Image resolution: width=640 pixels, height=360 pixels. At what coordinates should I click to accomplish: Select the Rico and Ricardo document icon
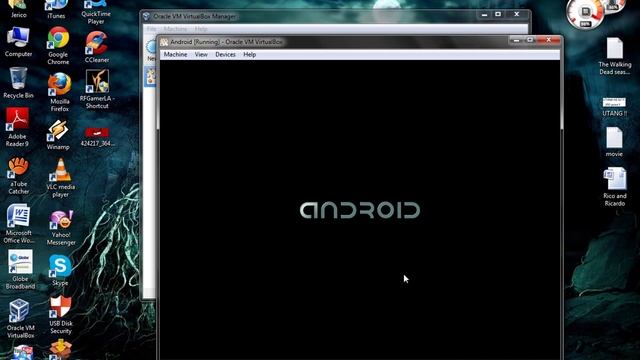[x=614, y=187]
